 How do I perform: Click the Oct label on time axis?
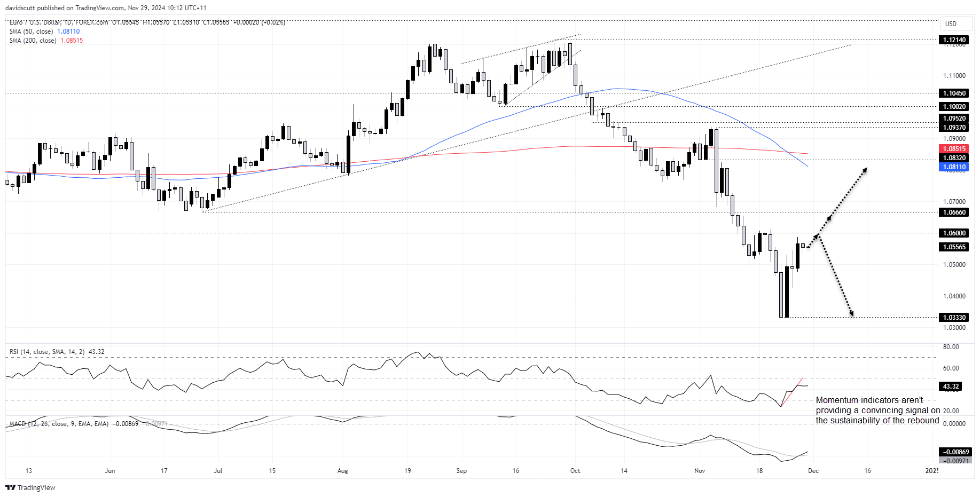click(x=575, y=471)
